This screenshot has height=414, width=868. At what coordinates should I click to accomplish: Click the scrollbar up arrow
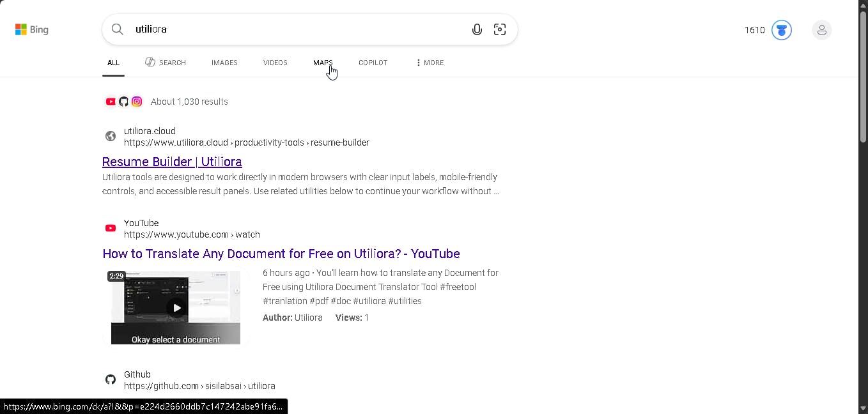click(x=863, y=5)
